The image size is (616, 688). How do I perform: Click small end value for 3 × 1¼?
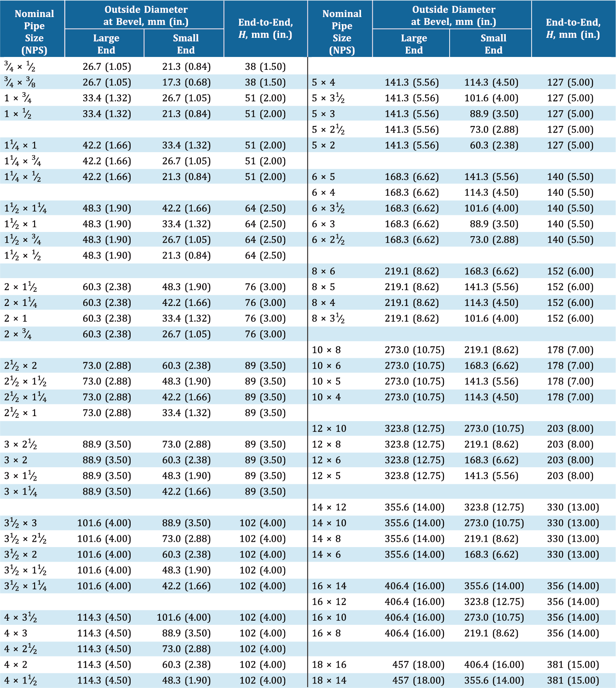coord(186,491)
